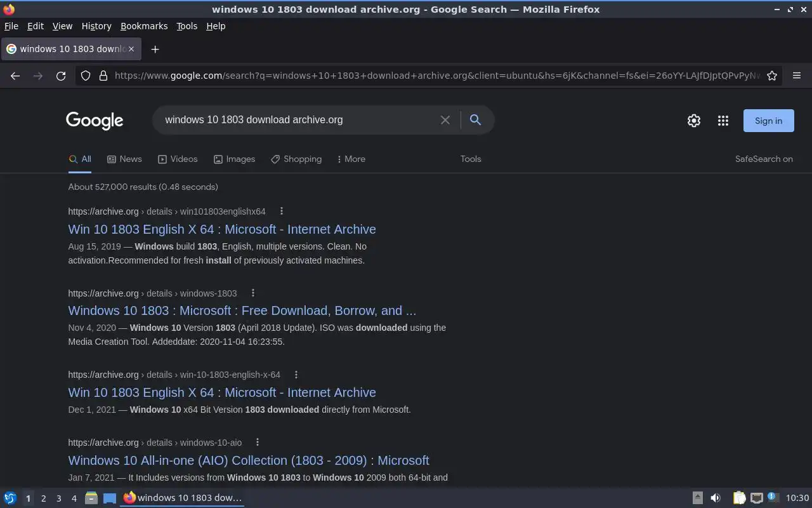Switch to the Shopping tab
This screenshot has height=508, width=812.
pyautogui.click(x=296, y=159)
